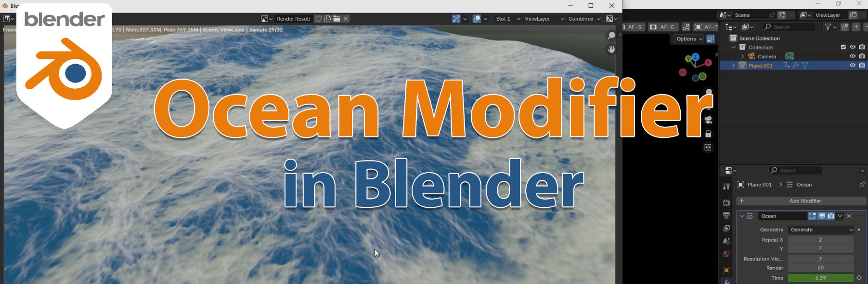Click the zoom magnifier icon in render view

pyautogui.click(x=611, y=36)
